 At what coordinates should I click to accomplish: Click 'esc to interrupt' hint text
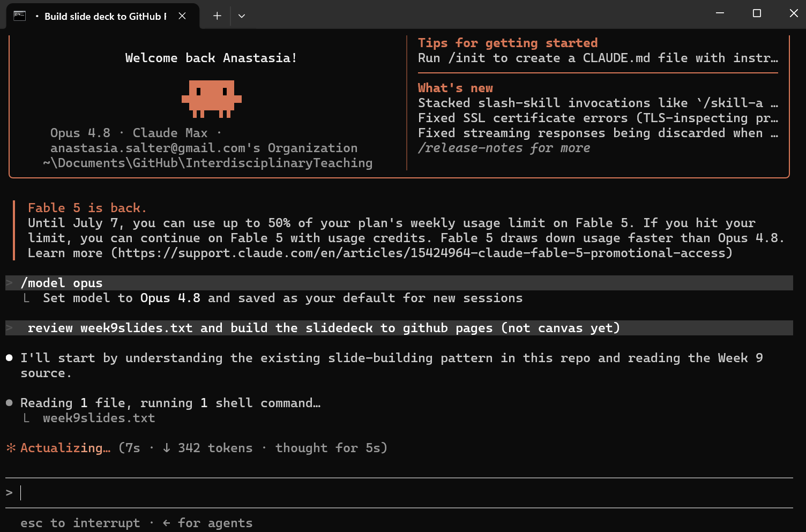(80, 523)
